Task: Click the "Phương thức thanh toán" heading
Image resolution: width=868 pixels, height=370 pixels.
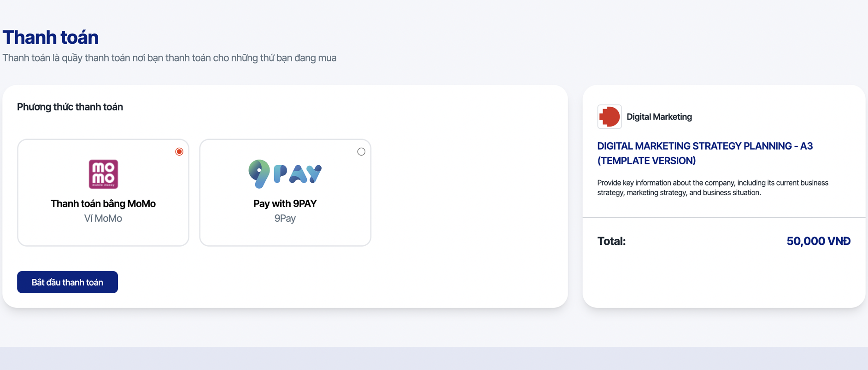Action: pos(70,107)
